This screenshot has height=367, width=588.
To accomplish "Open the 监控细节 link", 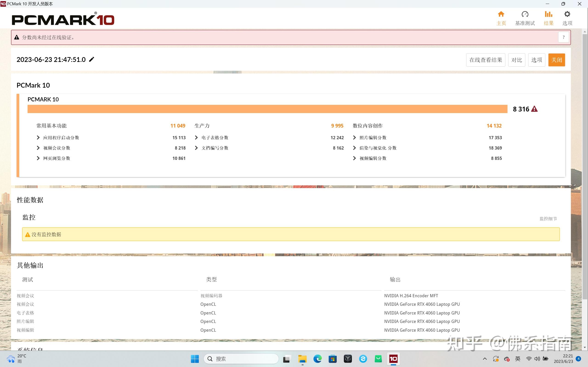I will 548,219.
